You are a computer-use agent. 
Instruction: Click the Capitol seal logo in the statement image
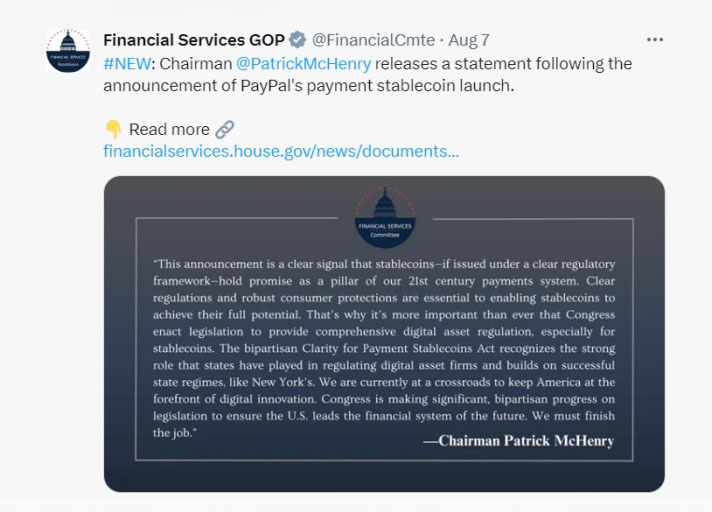coord(384,216)
